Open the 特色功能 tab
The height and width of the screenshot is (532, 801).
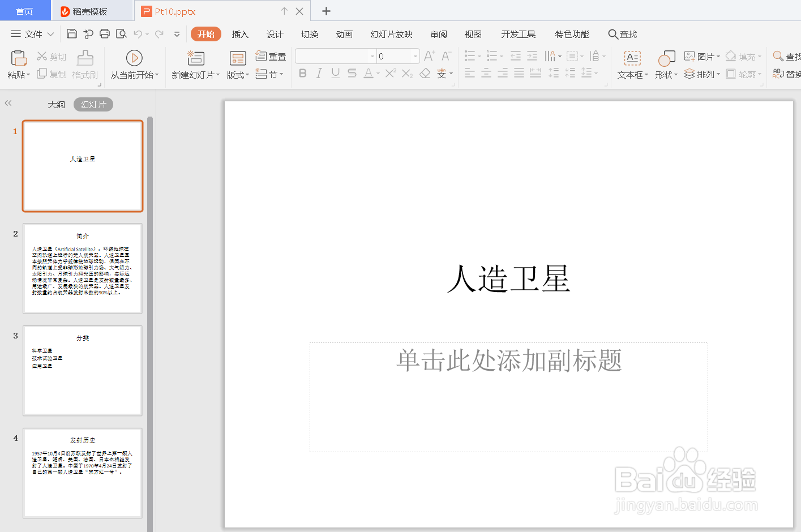click(x=572, y=34)
